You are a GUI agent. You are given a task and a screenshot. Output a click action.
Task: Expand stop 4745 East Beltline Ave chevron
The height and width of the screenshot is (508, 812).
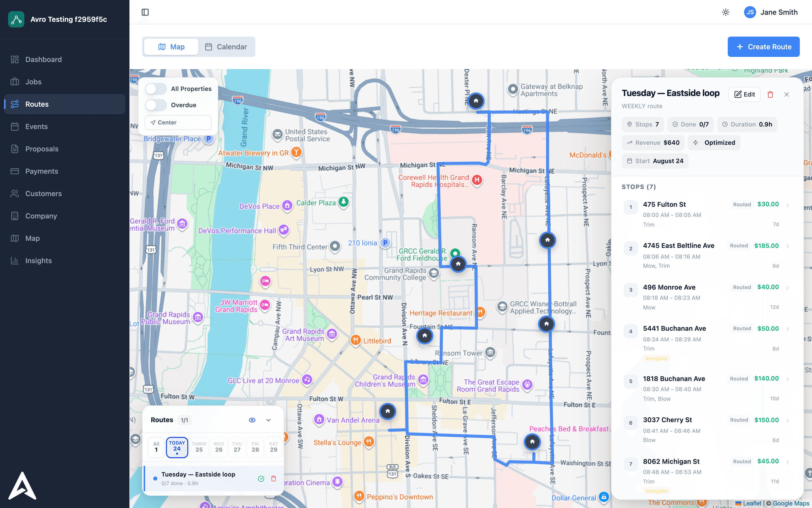pyautogui.click(x=787, y=246)
